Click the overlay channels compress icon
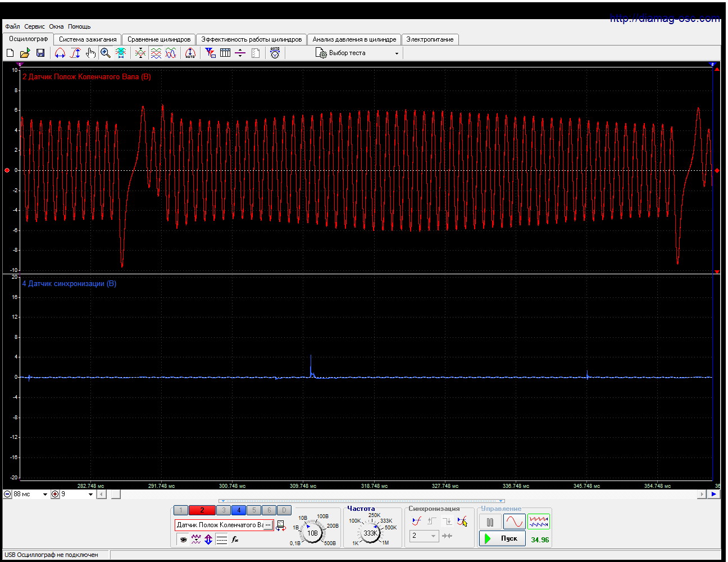This screenshot has width=728, height=562. click(x=140, y=53)
